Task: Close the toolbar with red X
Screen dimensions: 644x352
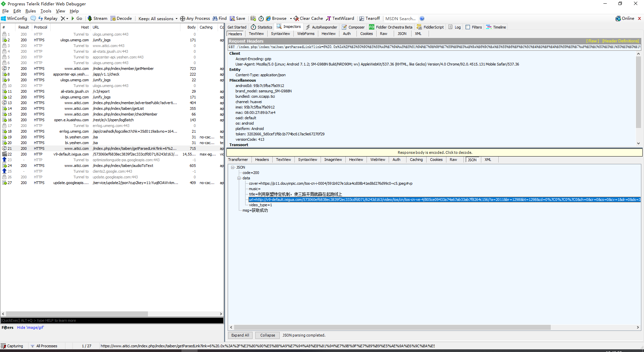Action: [639, 18]
